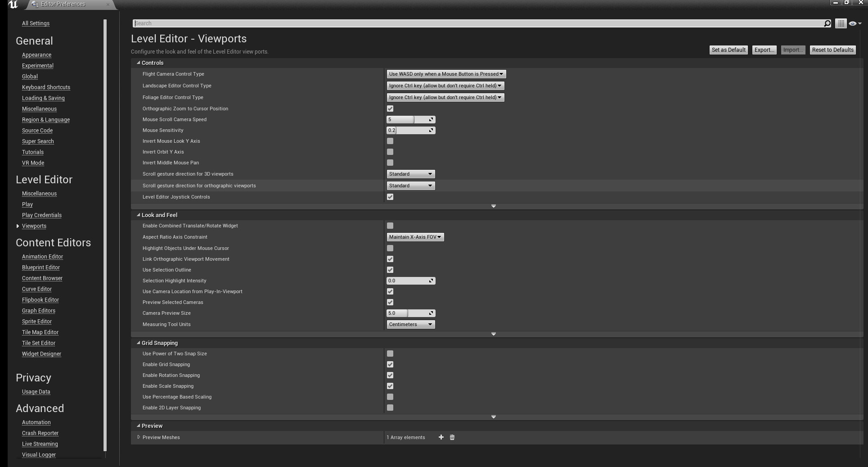Click Selection Highlight Intensity value field
The height and width of the screenshot is (467, 868).
410,281
